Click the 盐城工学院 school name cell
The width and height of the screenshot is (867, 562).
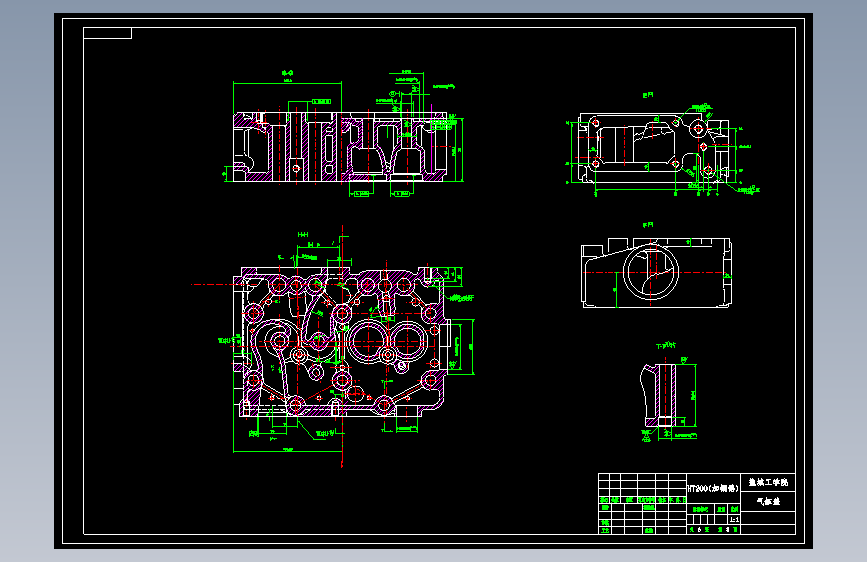point(768,482)
